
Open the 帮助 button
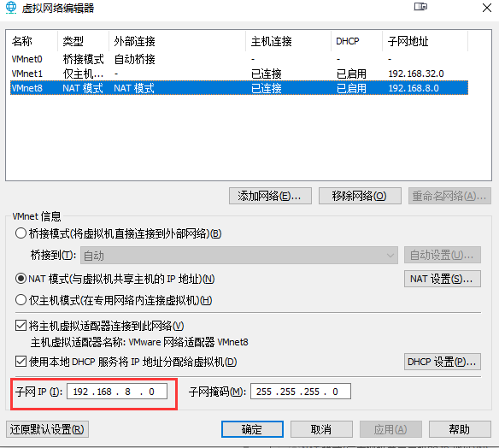pyautogui.click(x=460, y=429)
